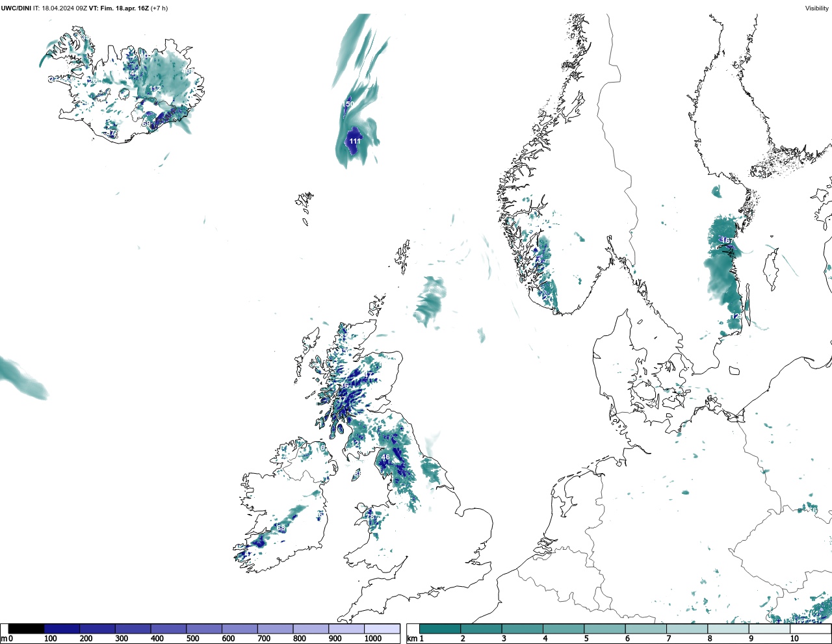
Task: Click the lightest 9–10 km legend swatch
Action: pyautogui.click(x=770, y=628)
